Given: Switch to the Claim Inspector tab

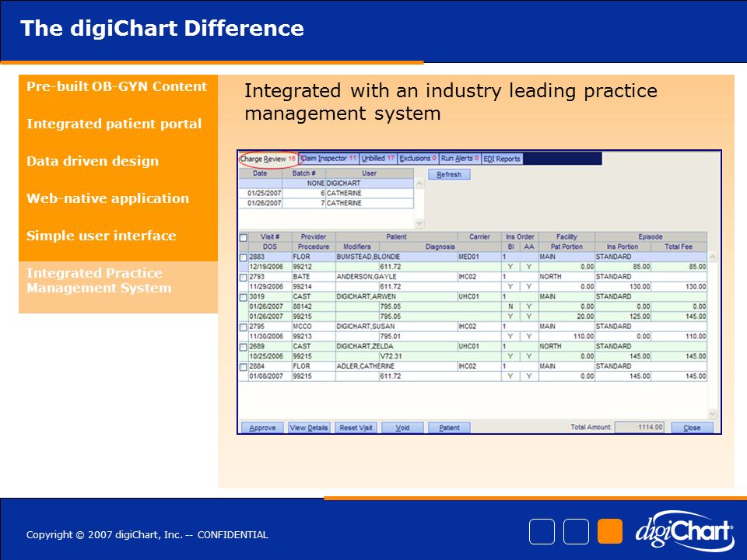Looking at the screenshot, I should (328, 159).
